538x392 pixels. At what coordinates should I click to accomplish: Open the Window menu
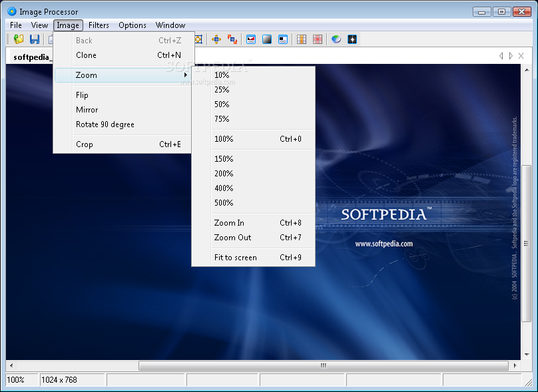pos(170,25)
